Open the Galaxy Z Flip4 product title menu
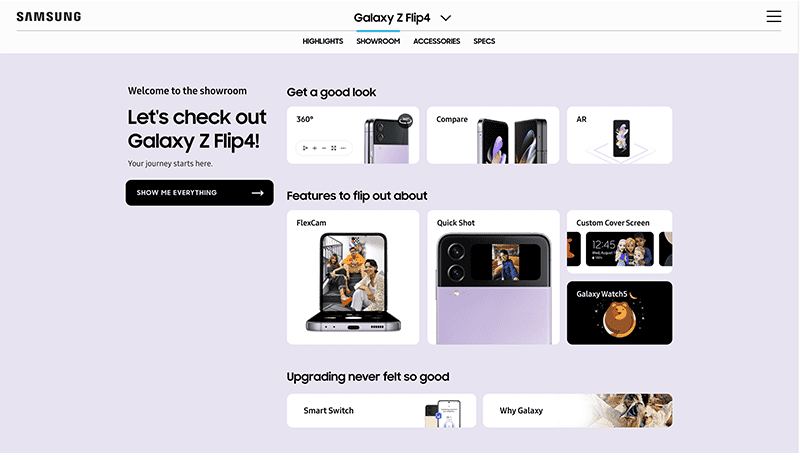This screenshot has height=453, width=800. pyautogui.click(x=392, y=18)
